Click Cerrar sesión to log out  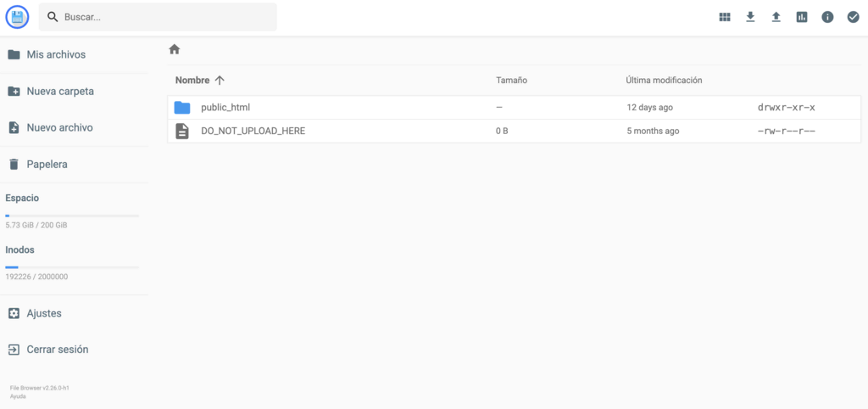click(57, 349)
